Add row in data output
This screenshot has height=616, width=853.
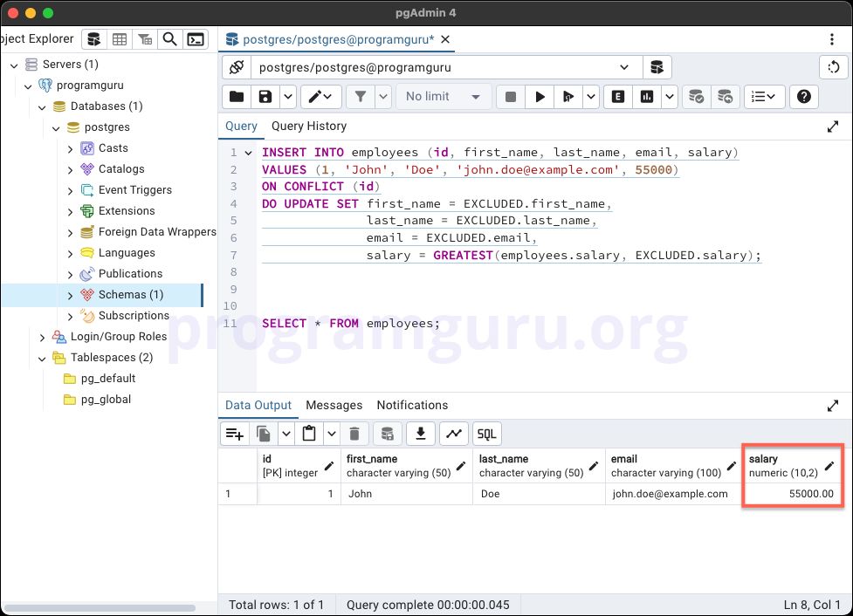click(235, 434)
